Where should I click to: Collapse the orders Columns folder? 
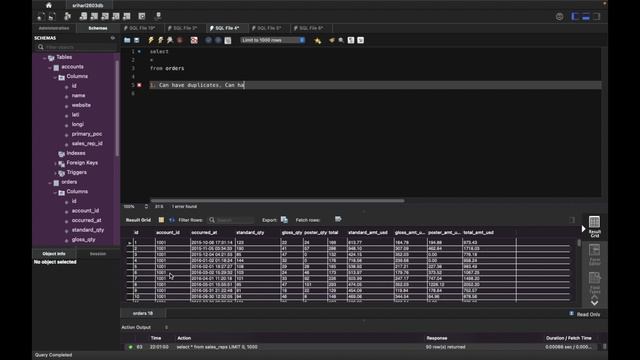point(55,192)
